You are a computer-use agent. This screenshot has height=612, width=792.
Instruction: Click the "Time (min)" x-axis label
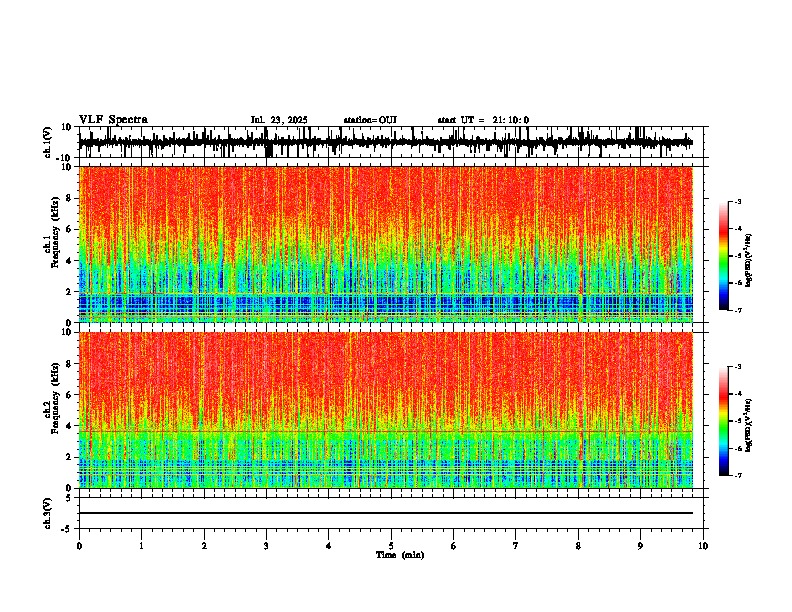pyautogui.click(x=400, y=555)
